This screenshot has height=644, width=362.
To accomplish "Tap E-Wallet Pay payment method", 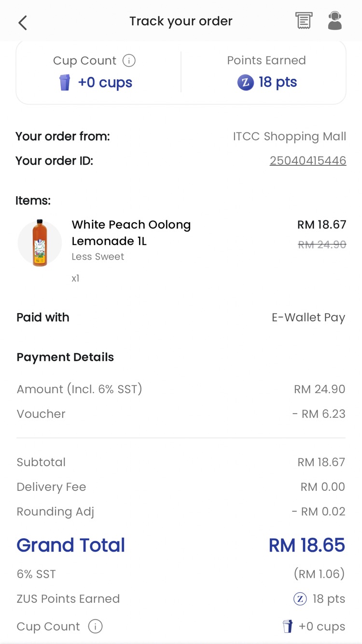I will coord(308,317).
